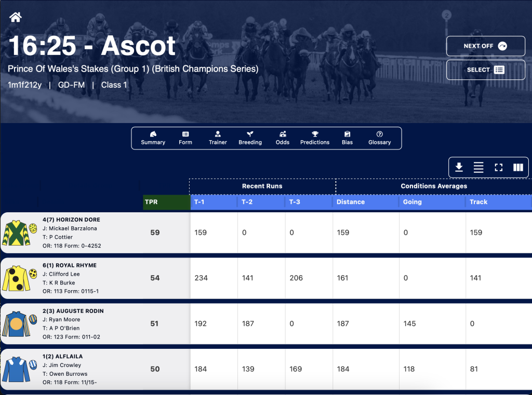Click the download table icon
Screen dimensions: 532x395
click(x=459, y=167)
